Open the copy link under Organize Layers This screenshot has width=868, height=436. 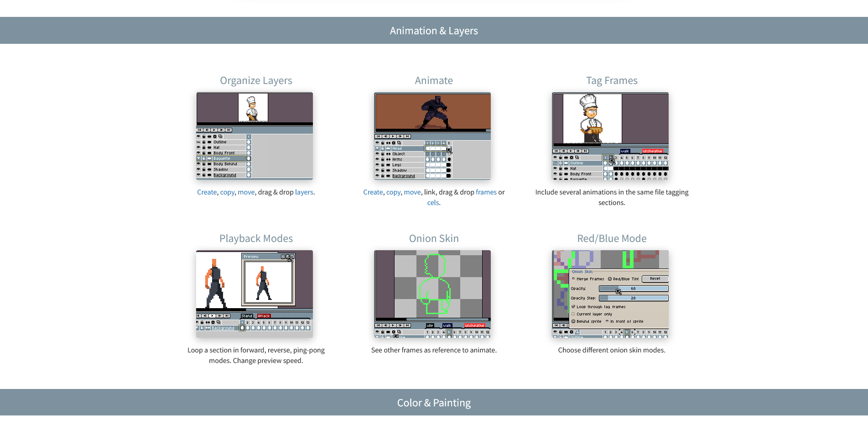[x=227, y=192]
